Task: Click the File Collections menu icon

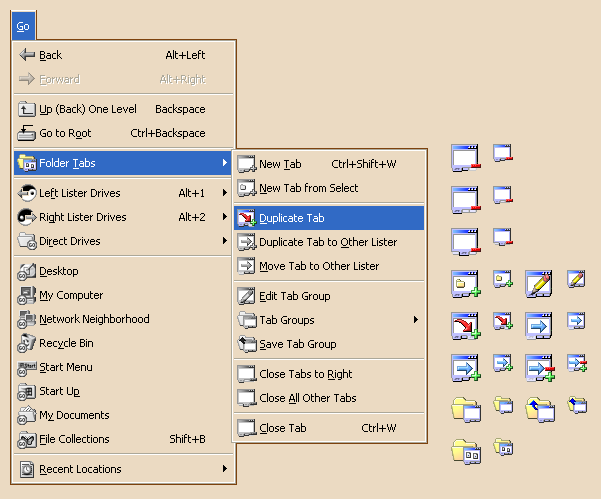Action: 26,440
